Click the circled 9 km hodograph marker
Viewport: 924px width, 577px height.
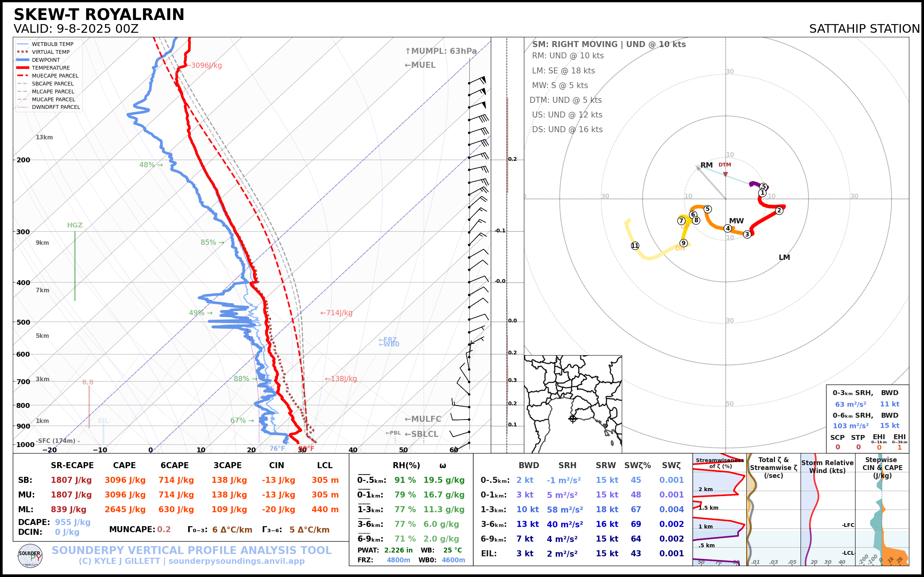683,243
